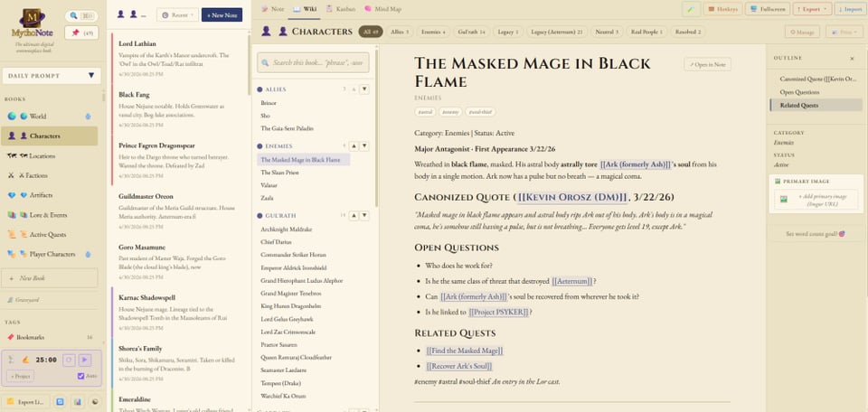Screen dimensions: 868x412
Task: Move the Allies group down
Action: (x=363, y=89)
